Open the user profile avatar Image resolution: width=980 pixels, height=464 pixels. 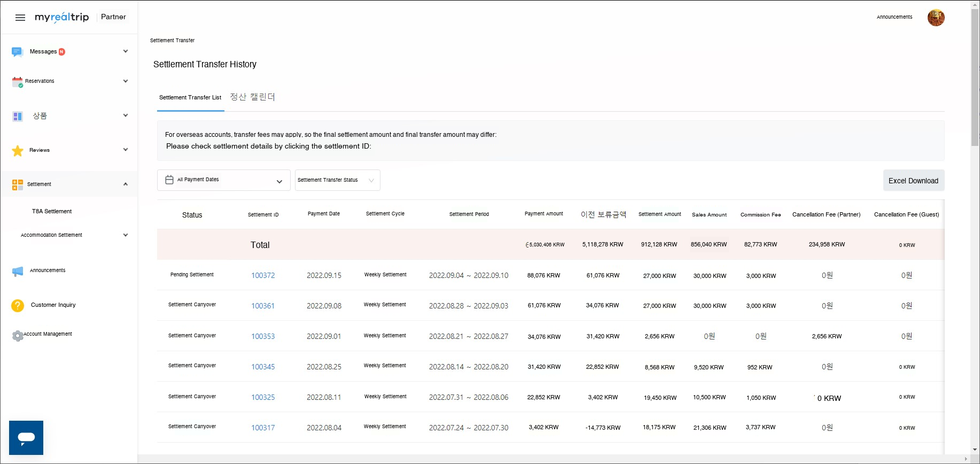936,18
